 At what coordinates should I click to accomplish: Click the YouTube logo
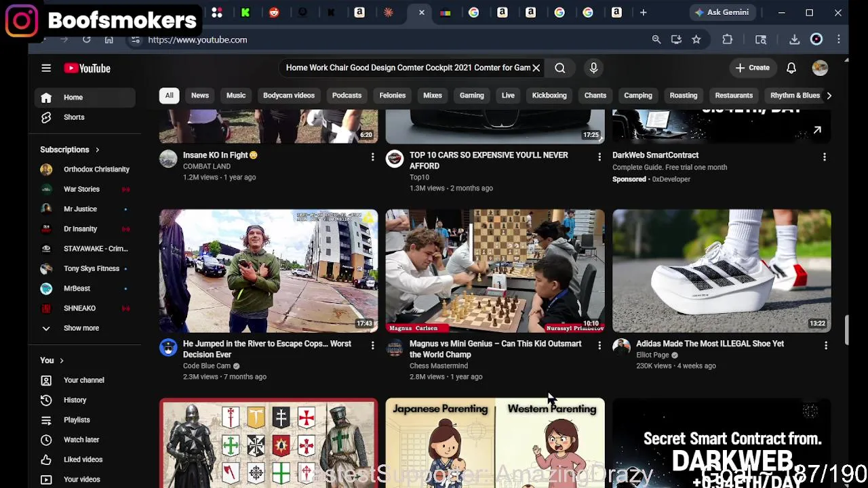(87, 68)
